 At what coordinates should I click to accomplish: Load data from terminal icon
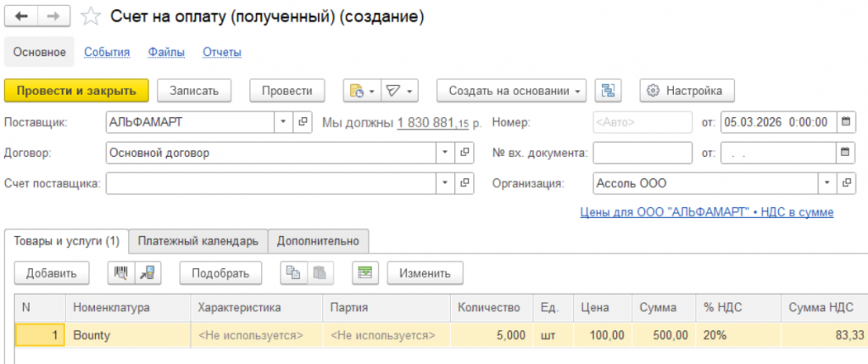click(x=147, y=272)
